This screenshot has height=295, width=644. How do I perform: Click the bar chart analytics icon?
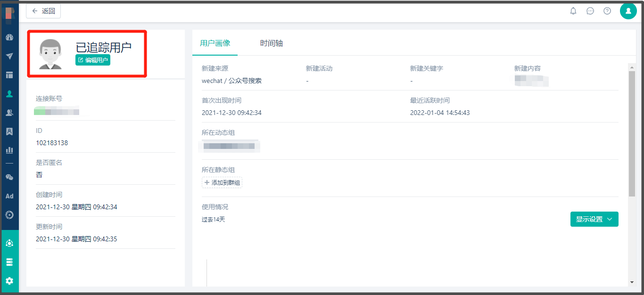coord(9,150)
